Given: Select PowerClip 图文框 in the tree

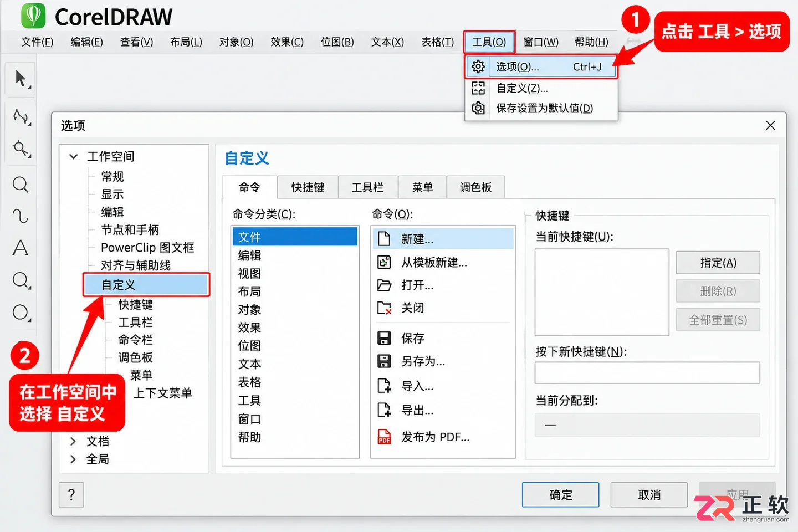Looking at the screenshot, I should pos(147,247).
